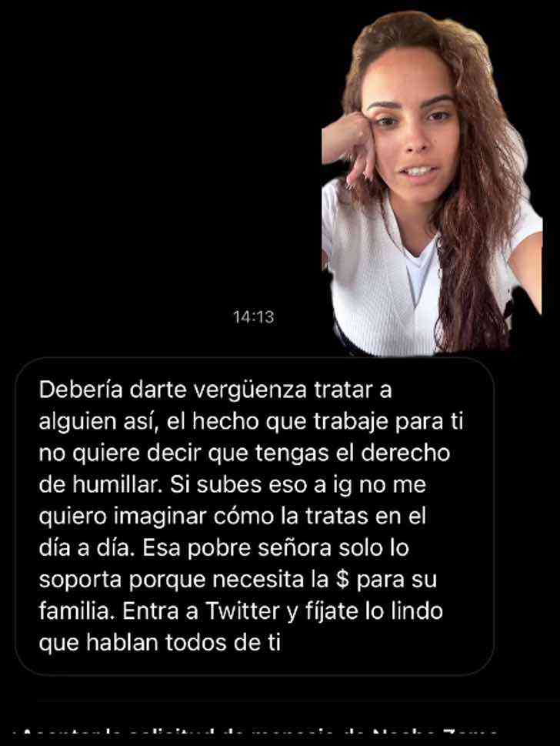Tap the word Debería at the start

click(81, 390)
